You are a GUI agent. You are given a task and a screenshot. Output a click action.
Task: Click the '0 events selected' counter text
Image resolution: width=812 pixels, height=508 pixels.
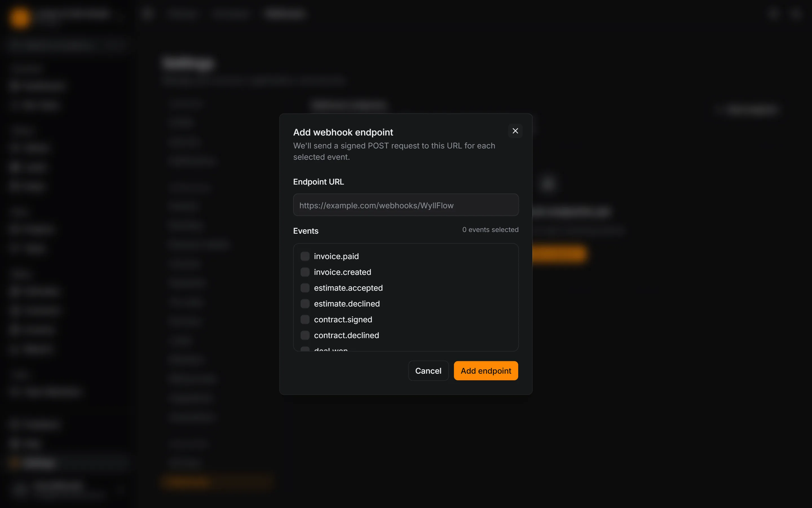(x=490, y=230)
